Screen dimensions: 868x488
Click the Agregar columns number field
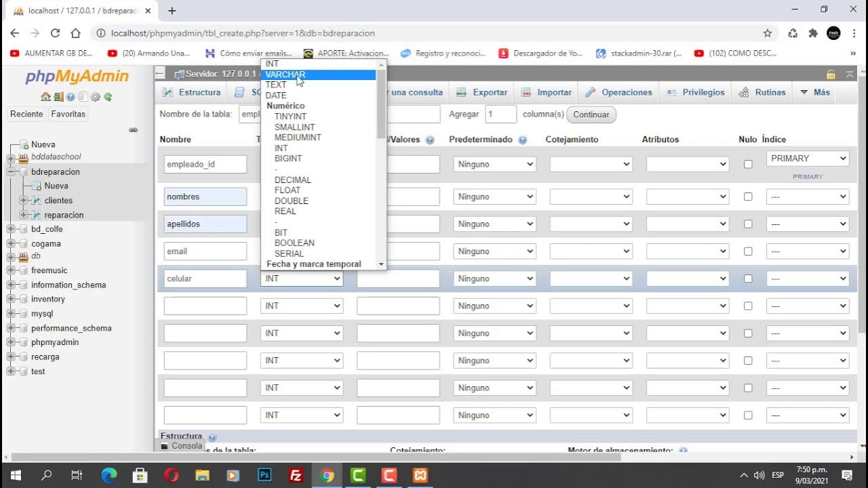click(500, 115)
